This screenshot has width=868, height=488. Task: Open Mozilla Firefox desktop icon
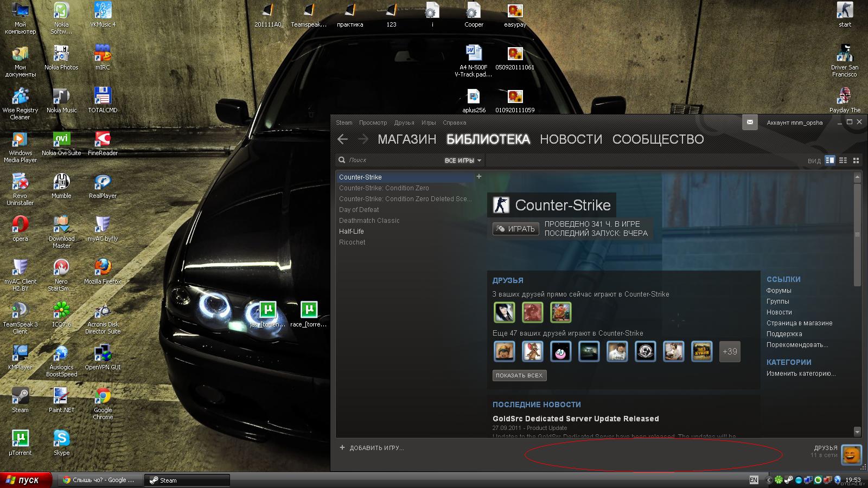pyautogui.click(x=103, y=271)
